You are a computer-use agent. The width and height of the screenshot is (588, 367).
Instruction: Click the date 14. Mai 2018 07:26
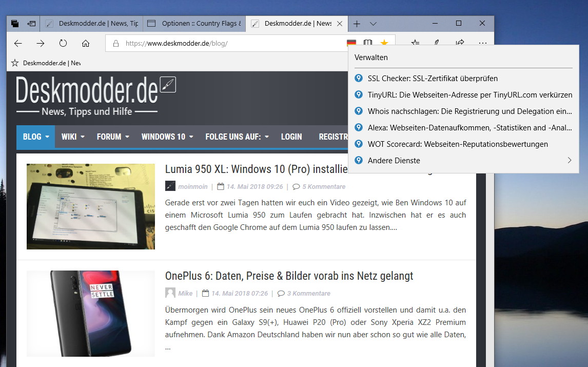click(240, 294)
